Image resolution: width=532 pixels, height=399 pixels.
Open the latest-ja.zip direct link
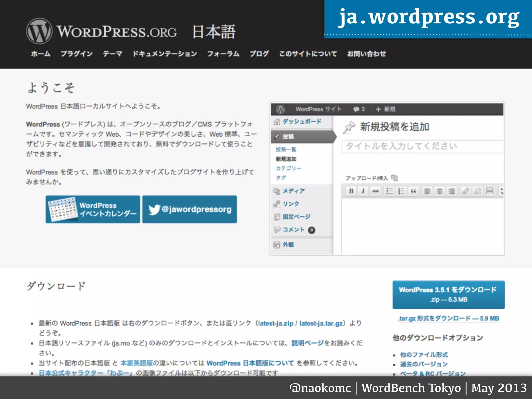click(x=276, y=323)
